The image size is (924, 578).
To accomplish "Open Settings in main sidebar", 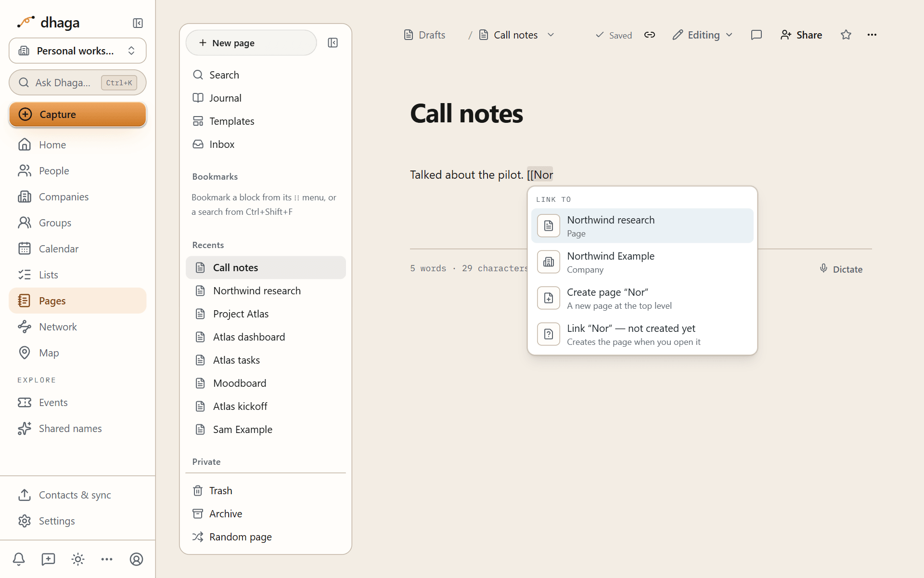I will click(77, 521).
